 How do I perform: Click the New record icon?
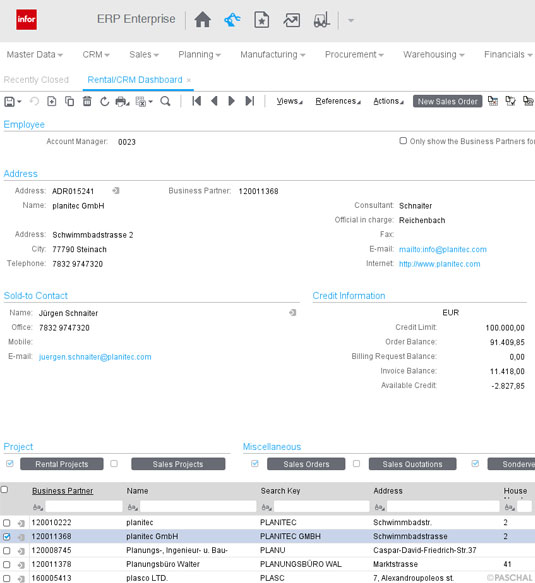(x=52, y=101)
